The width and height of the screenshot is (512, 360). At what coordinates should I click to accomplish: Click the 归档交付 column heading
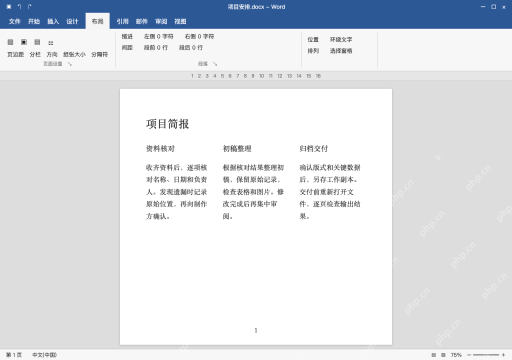pyautogui.click(x=314, y=149)
